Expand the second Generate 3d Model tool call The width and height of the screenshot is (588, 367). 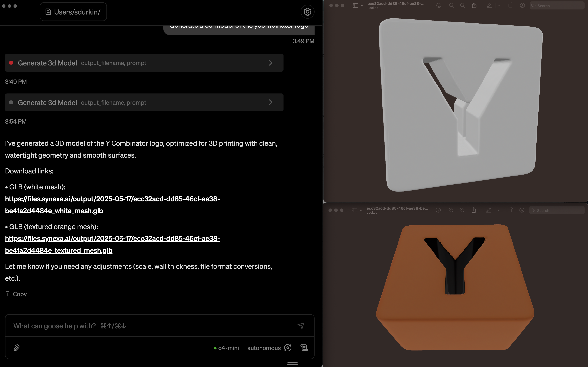[270, 102]
